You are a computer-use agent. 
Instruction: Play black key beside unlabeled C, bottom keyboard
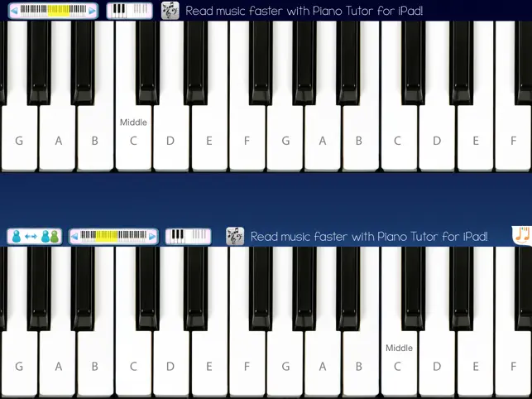(147, 289)
